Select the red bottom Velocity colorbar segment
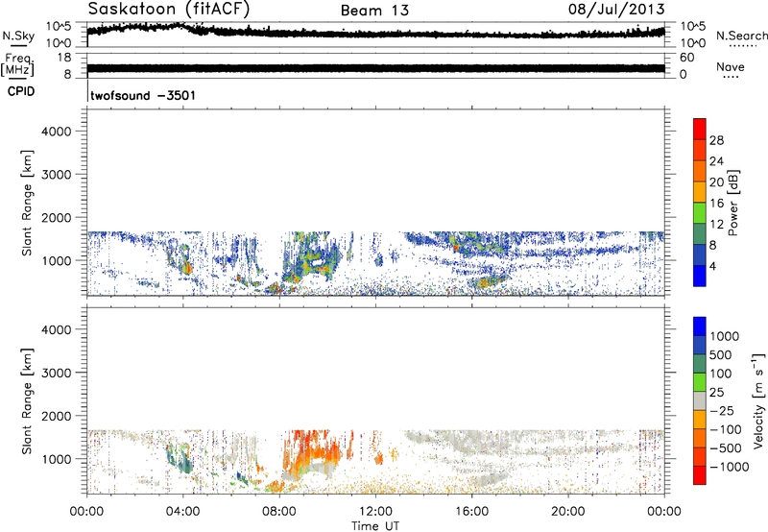This screenshot has width=768, height=532. point(700,475)
